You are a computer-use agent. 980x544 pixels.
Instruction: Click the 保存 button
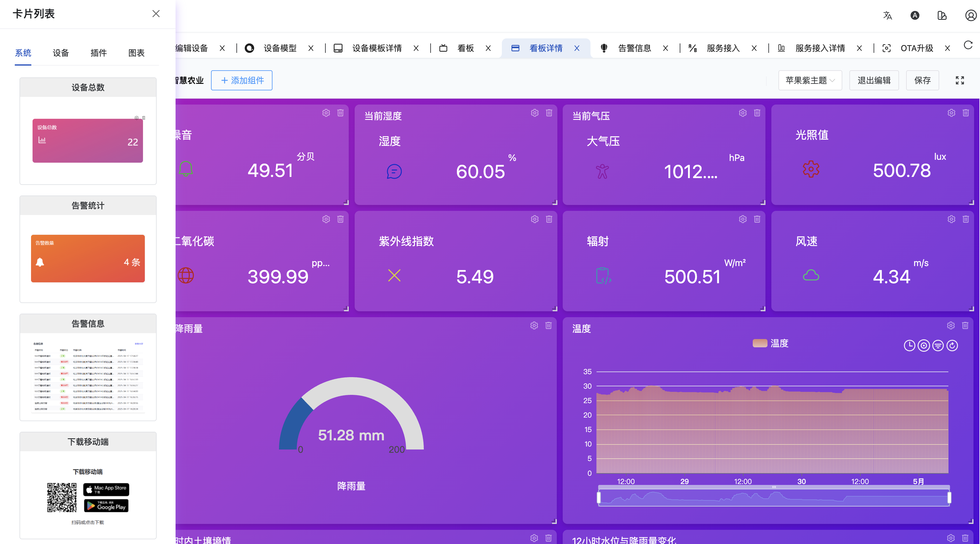coord(922,80)
